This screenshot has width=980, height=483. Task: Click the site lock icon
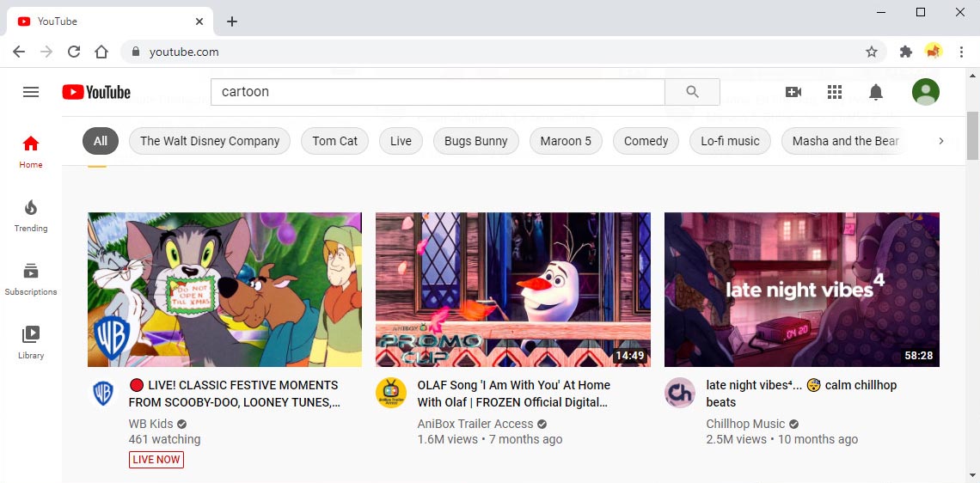pos(134,52)
